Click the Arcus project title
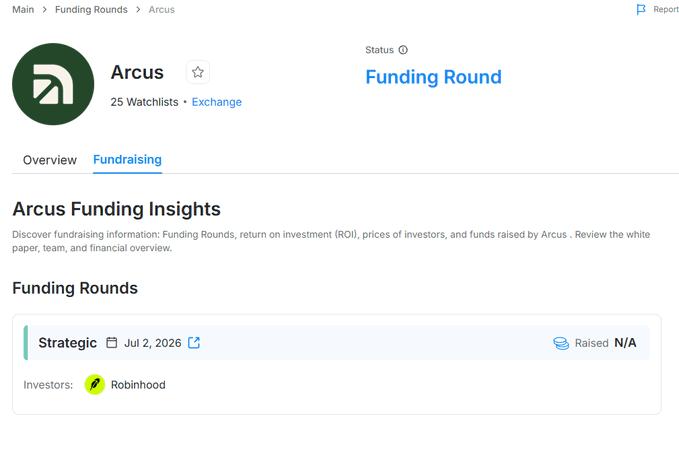679x466 pixels. [137, 72]
